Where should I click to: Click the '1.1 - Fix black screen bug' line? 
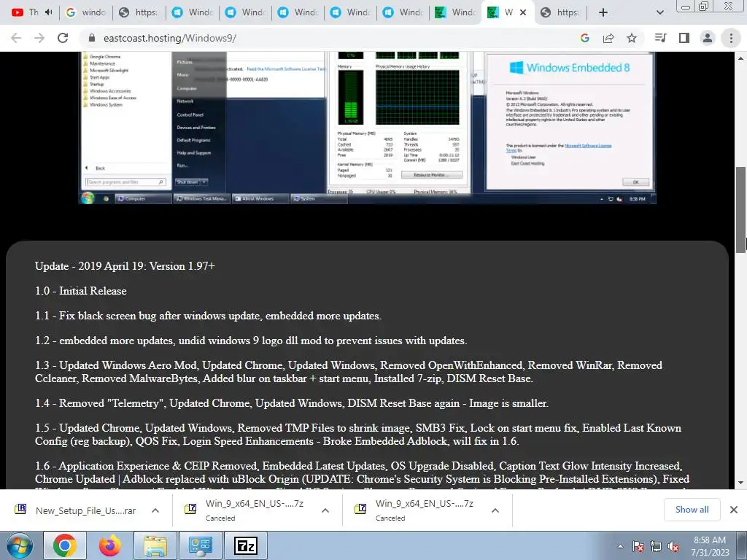(x=208, y=316)
